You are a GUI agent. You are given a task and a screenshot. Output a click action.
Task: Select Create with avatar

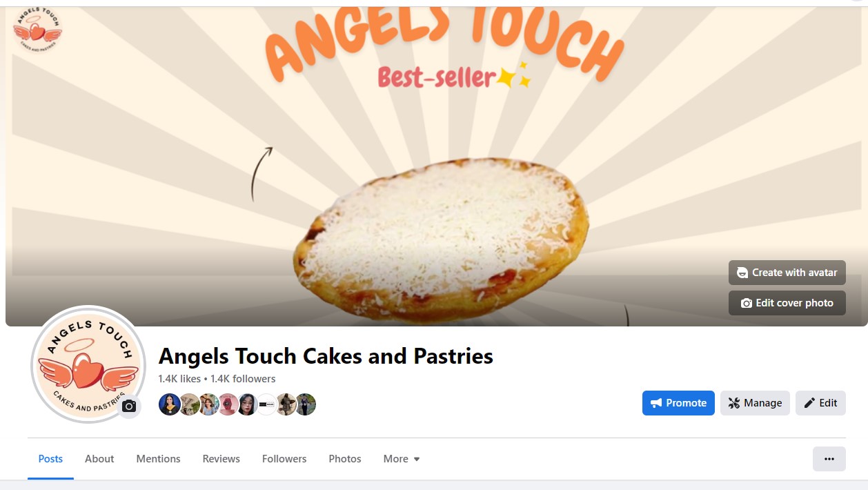pos(787,273)
